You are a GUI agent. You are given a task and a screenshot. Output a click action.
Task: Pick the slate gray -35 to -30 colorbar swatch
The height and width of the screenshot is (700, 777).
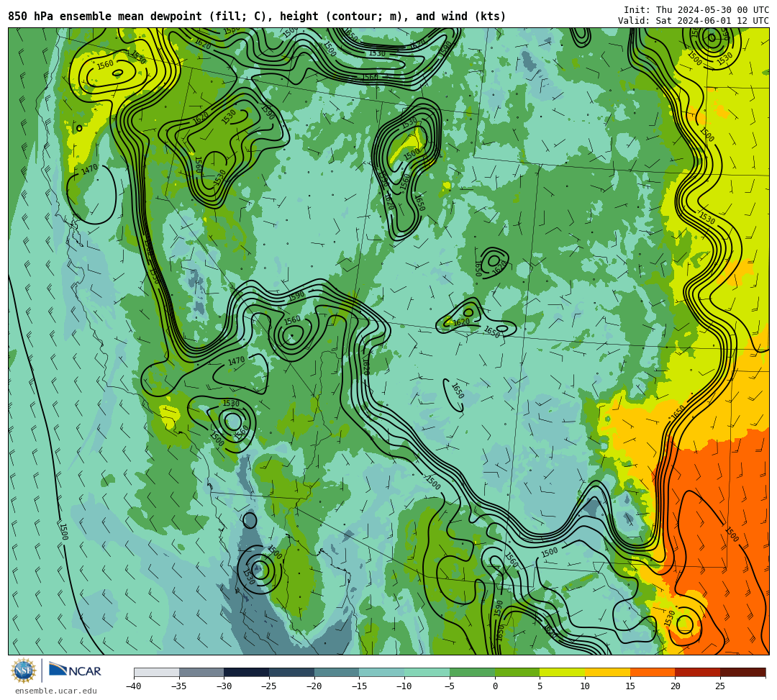201,672
